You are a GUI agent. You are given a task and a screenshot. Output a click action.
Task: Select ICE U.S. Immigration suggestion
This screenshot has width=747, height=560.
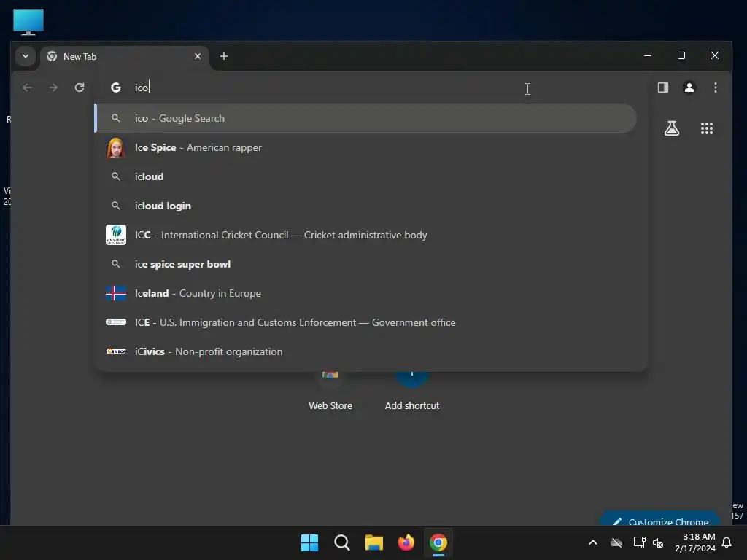pos(365,322)
